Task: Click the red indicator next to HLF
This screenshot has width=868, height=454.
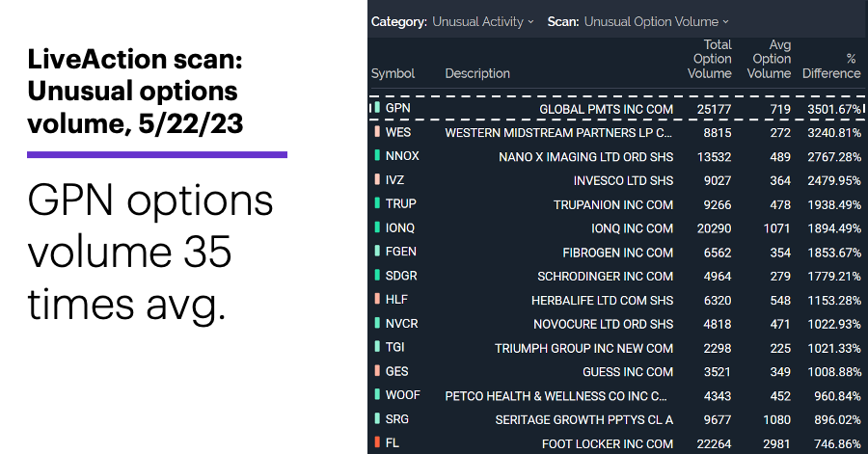Action: tap(377, 299)
